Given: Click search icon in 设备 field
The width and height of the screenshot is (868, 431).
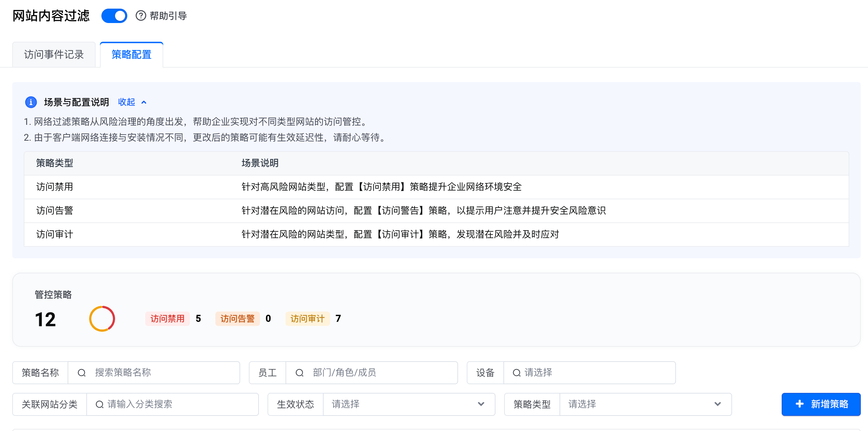Looking at the screenshot, I should [x=516, y=373].
